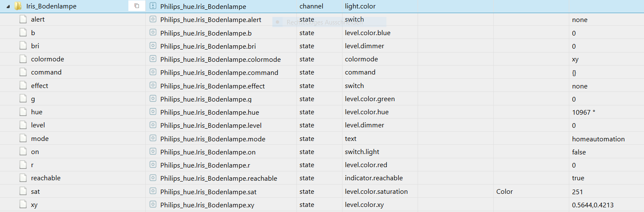Select the 'sat' state in the tree
644x212 pixels.
pyautogui.click(x=35, y=192)
